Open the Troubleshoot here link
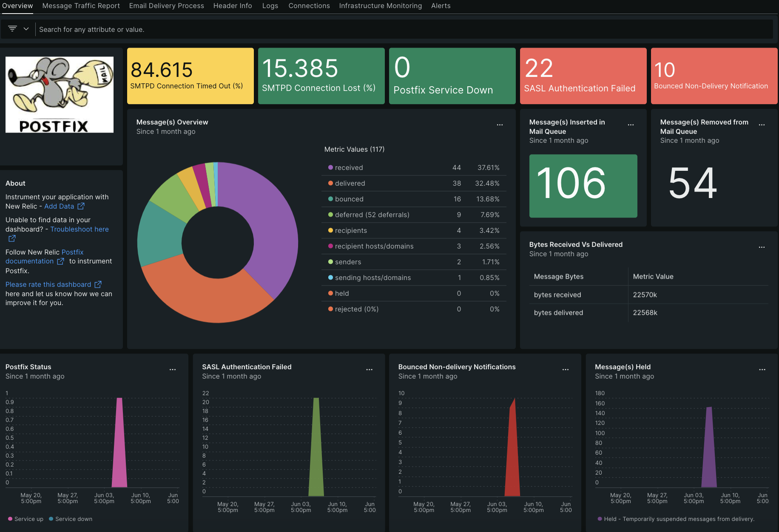 tap(80, 229)
